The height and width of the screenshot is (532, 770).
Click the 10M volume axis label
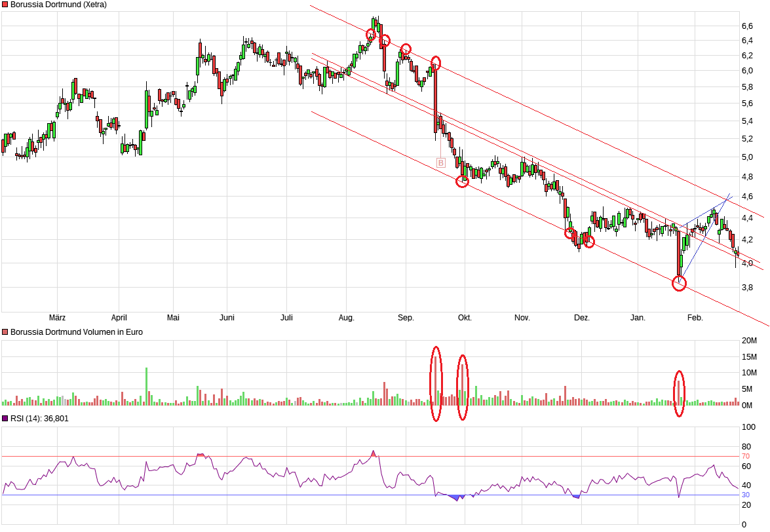(750, 373)
